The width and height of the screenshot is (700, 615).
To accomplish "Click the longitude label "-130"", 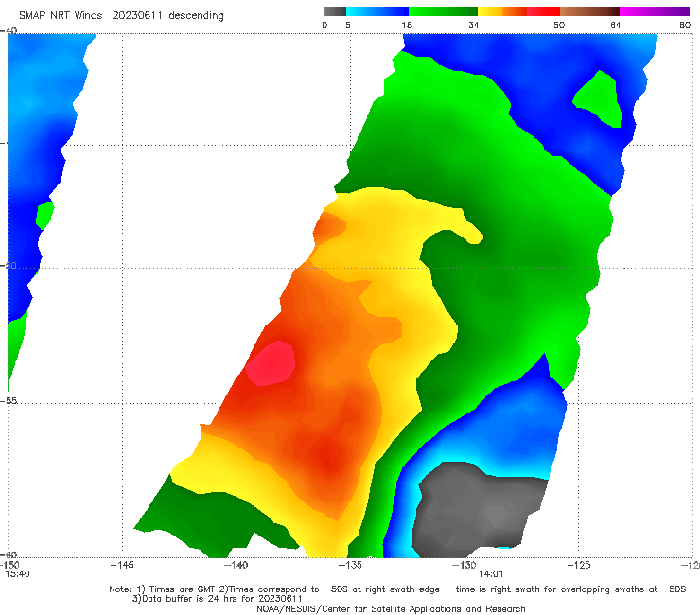I will [x=464, y=565].
